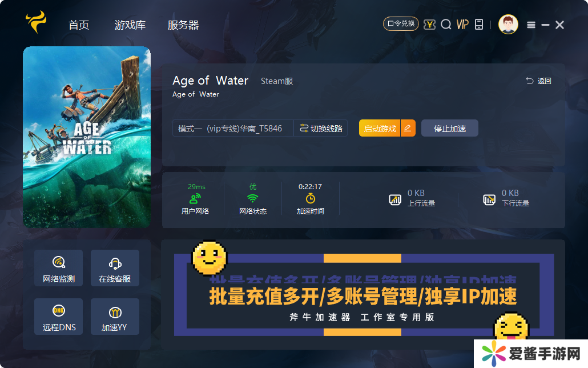The width and height of the screenshot is (588, 368).
Task: Open the VIP membership icon
Action: click(x=462, y=25)
